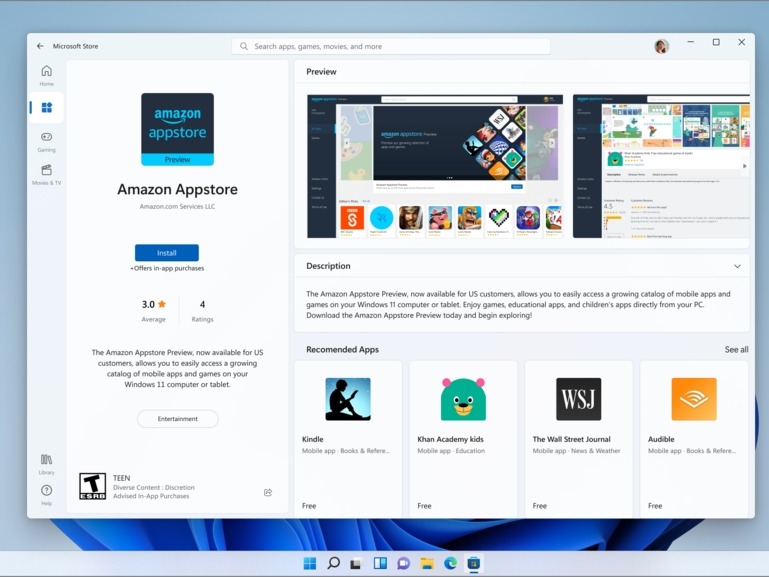Open the Khan Academy kids icon

click(x=463, y=399)
